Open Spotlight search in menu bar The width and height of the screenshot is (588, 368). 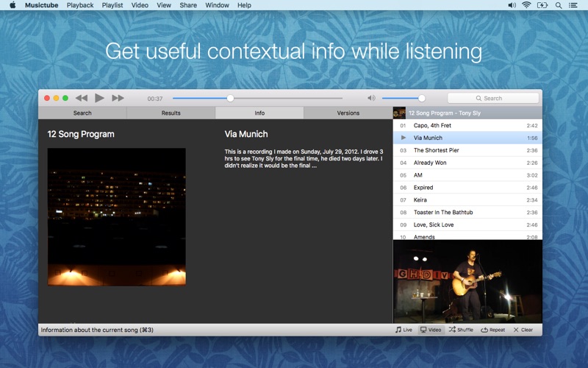coord(559,5)
